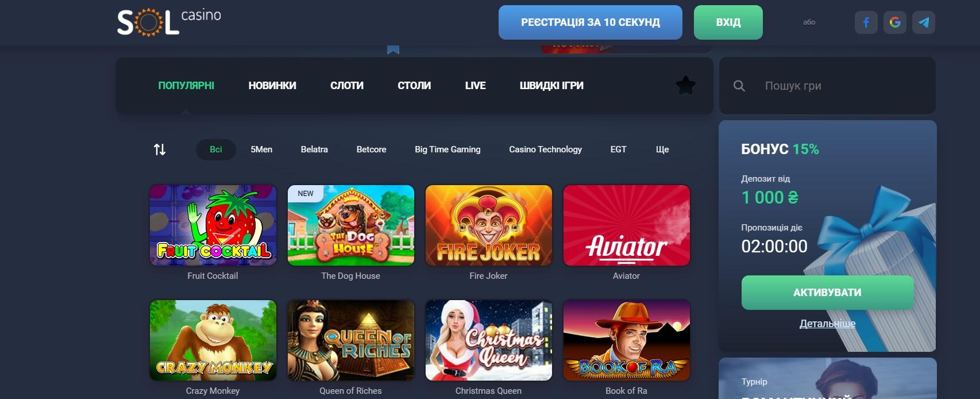Filter games by the EGT provider
Viewport: 980px width, 399px height.
[618, 149]
